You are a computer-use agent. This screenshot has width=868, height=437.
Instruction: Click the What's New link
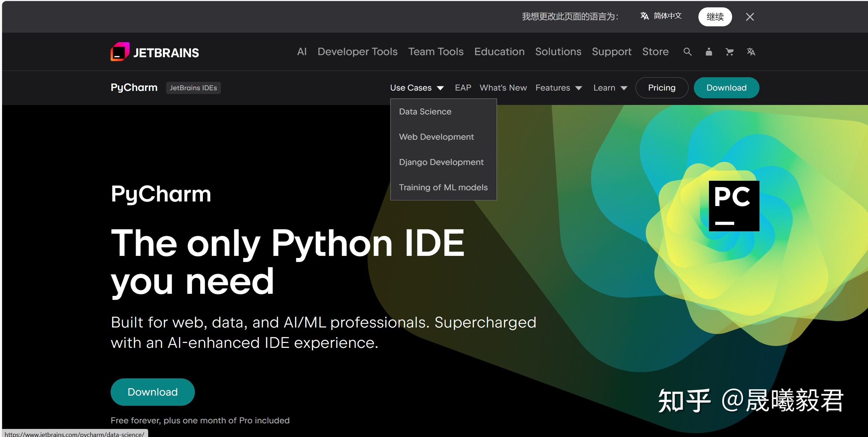(x=503, y=88)
